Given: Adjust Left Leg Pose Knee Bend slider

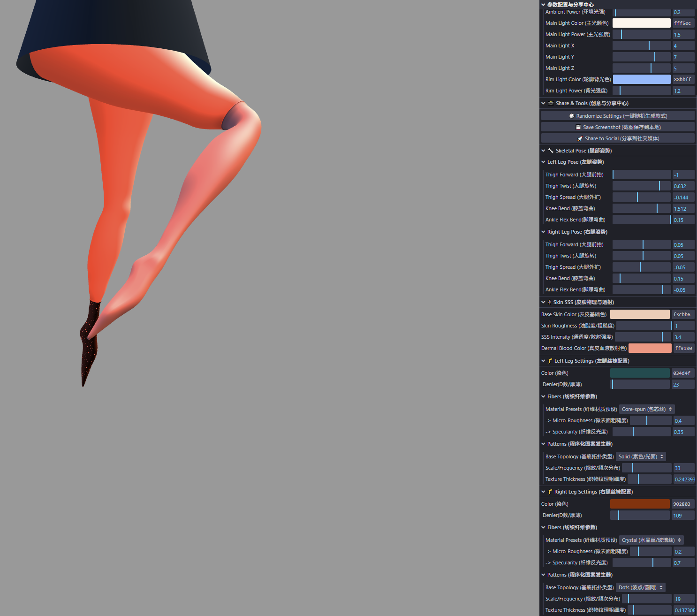Looking at the screenshot, I should coord(642,208).
